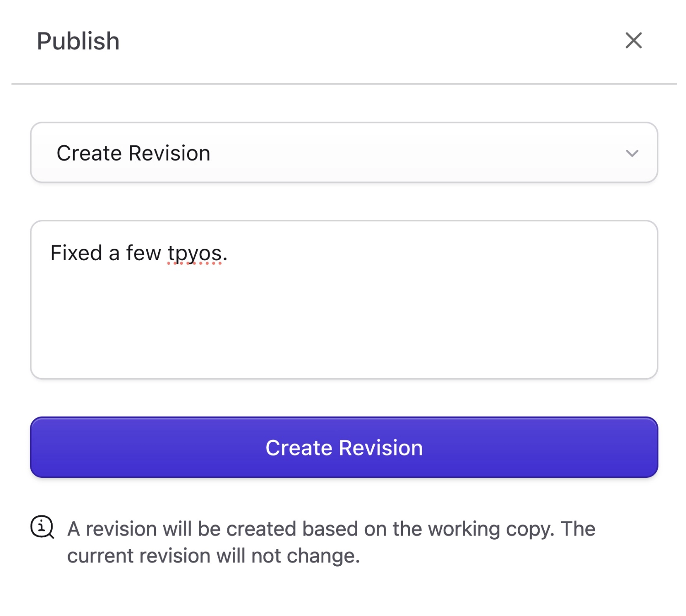686x616 pixels.
Task: Select the info symbol next to the revision note
Action: pyautogui.click(x=42, y=529)
